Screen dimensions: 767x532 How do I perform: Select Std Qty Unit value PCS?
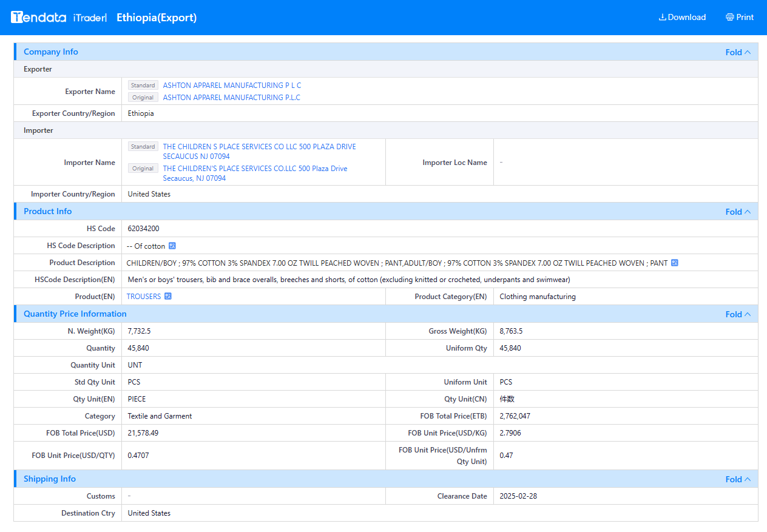(134, 382)
